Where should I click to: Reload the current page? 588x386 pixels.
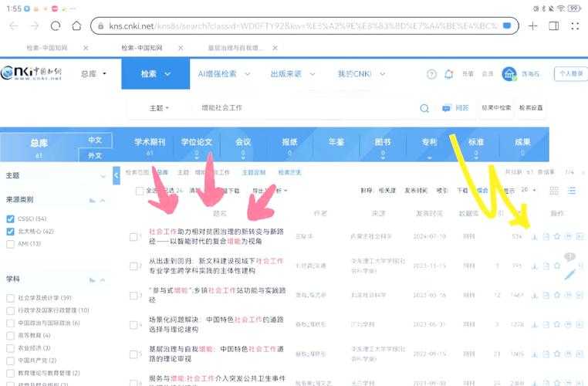(x=56, y=26)
